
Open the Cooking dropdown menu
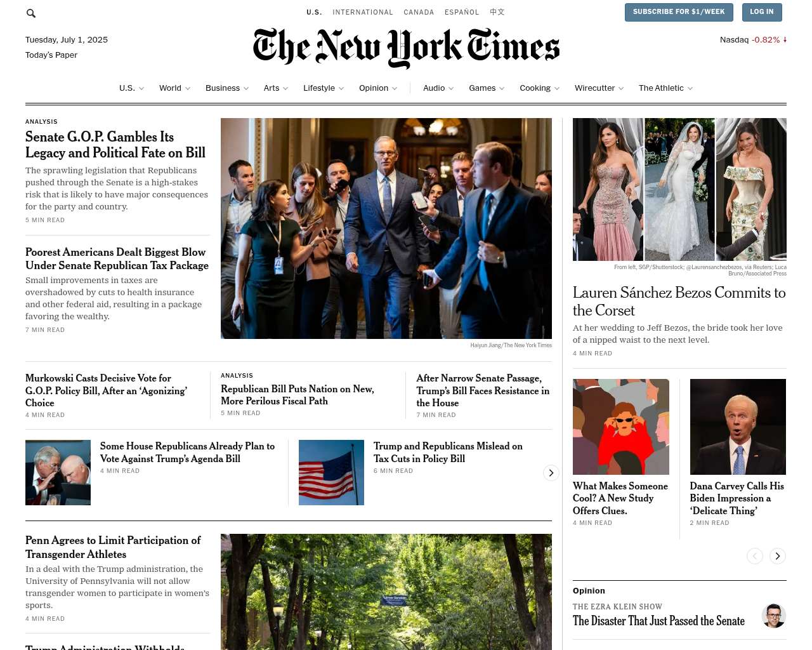point(539,88)
